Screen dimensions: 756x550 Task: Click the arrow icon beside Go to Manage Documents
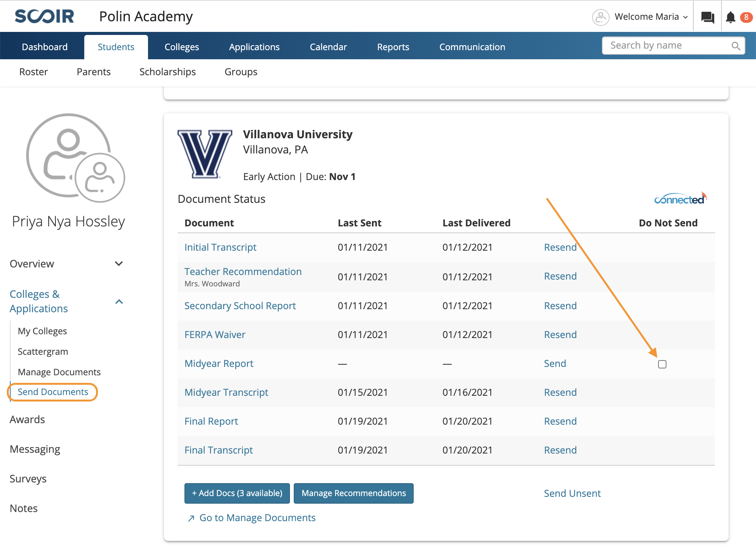coord(191,518)
